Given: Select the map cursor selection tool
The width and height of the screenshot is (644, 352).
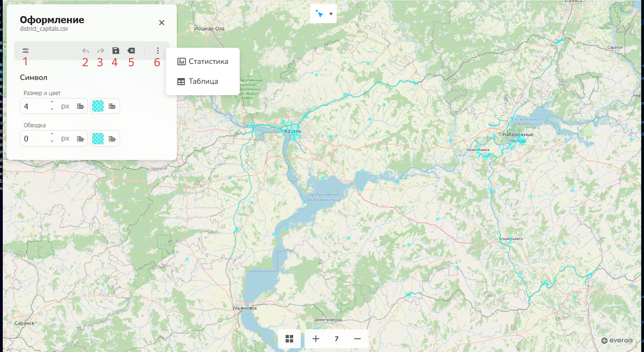Looking at the screenshot, I should tap(319, 14).
